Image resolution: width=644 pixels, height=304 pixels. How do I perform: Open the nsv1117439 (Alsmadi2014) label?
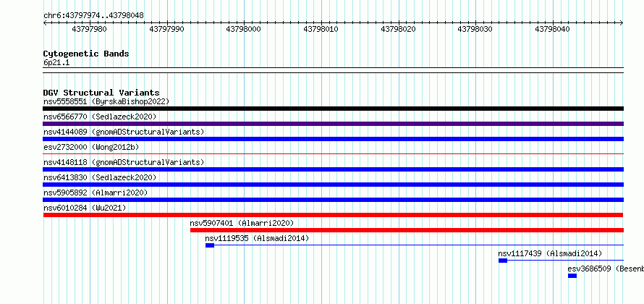[551, 253]
